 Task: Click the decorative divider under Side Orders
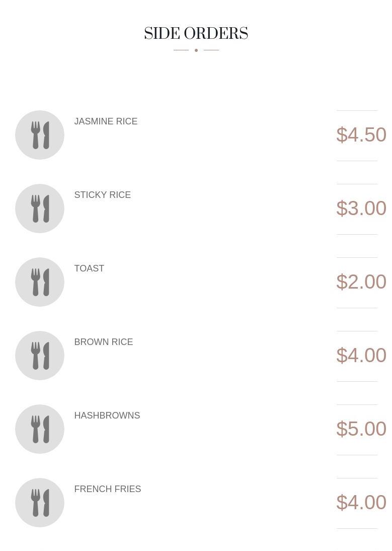point(196,50)
